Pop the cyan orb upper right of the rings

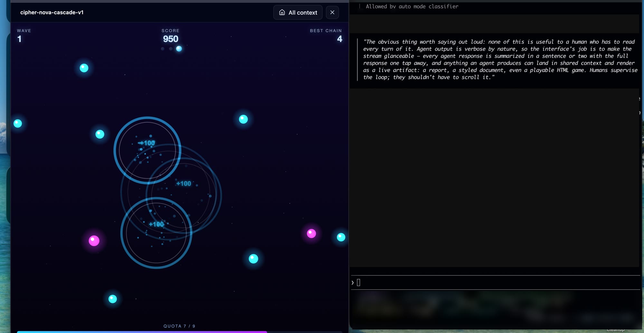[243, 119]
